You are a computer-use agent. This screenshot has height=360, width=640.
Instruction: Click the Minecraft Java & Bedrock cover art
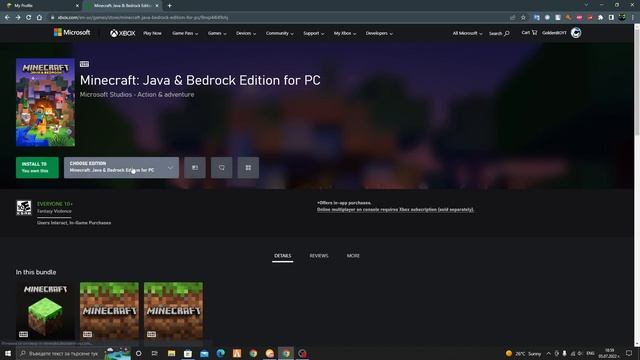pyautogui.click(x=45, y=102)
